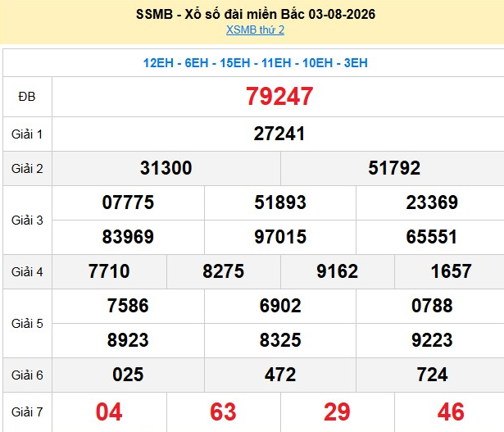Select the Giải 5 number 9223
Viewport: 504px width, 432px height.
(x=432, y=340)
